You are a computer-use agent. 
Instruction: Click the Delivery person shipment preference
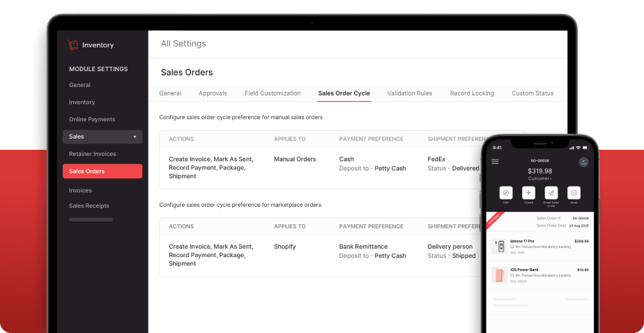pos(450,247)
